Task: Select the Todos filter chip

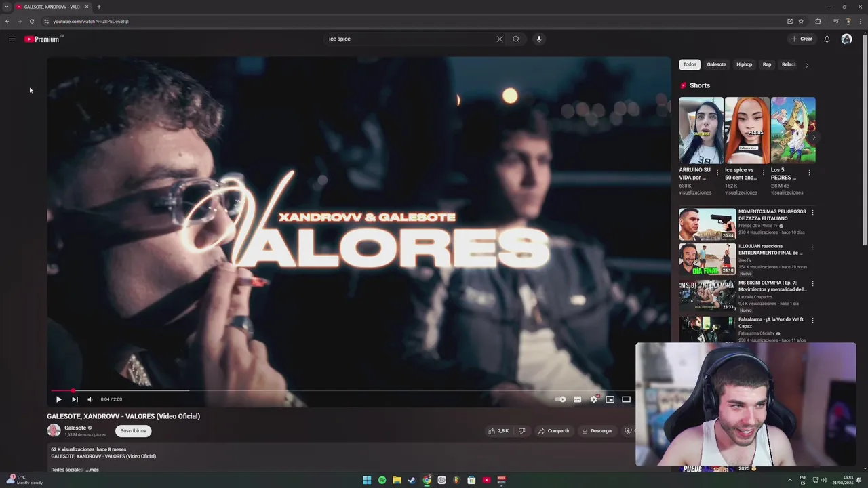Action: coord(690,64)
